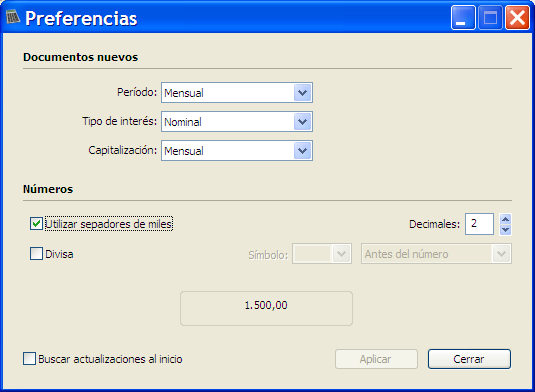
Task: Click the Símbolo: label
Action: tap(268, 255)
